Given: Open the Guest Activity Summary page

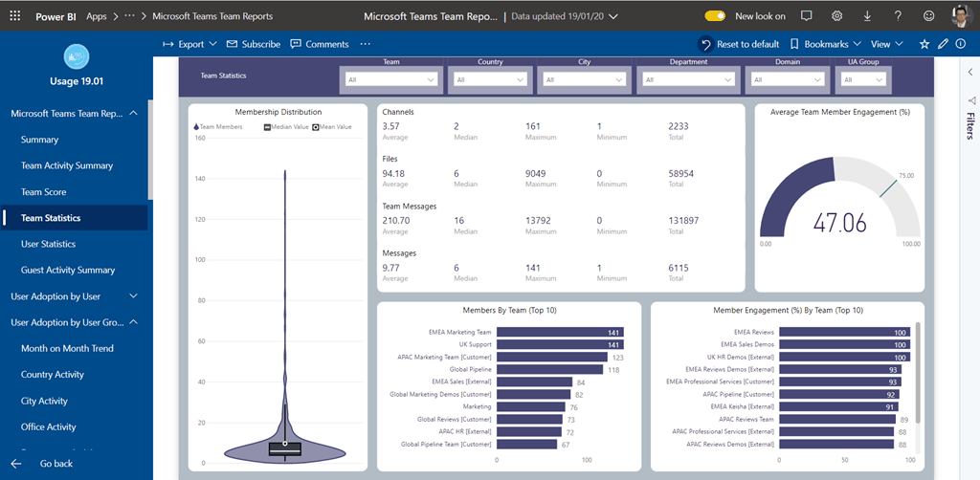Looking at the screenshot, I should click(68, 271).
